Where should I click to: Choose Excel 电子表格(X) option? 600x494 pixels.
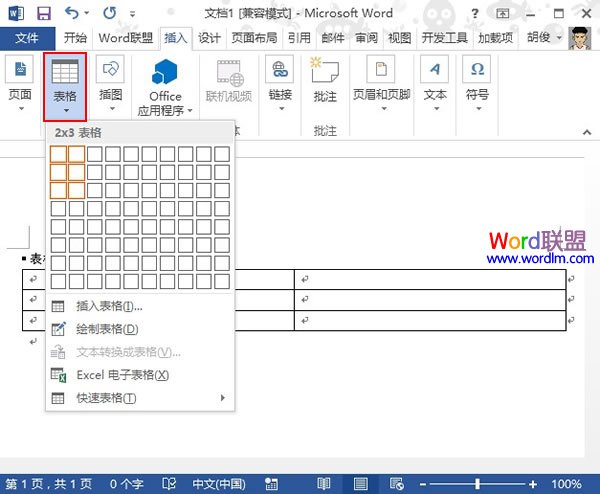pos(122,375)
